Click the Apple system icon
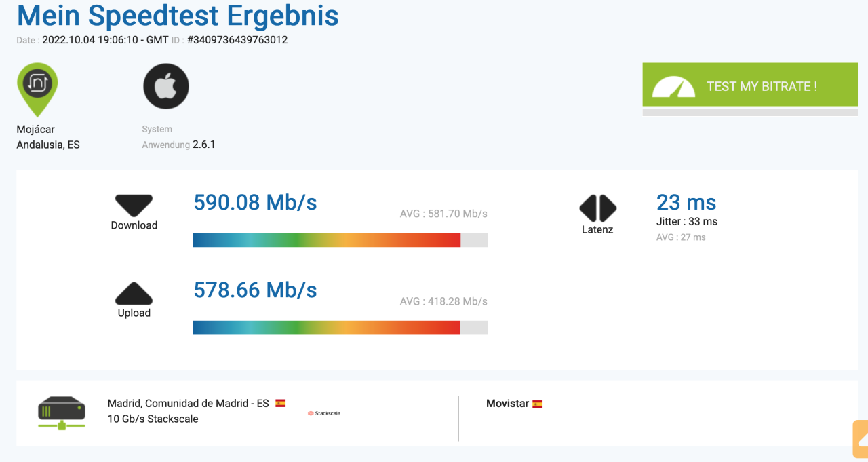Viewport: 868px width, 462px height. [x=166, y=86]
